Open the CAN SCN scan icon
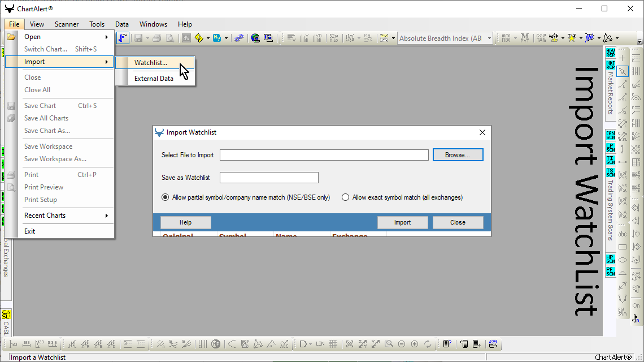Image resolution: width=644 pixels, height=362 pixels. 610,135
